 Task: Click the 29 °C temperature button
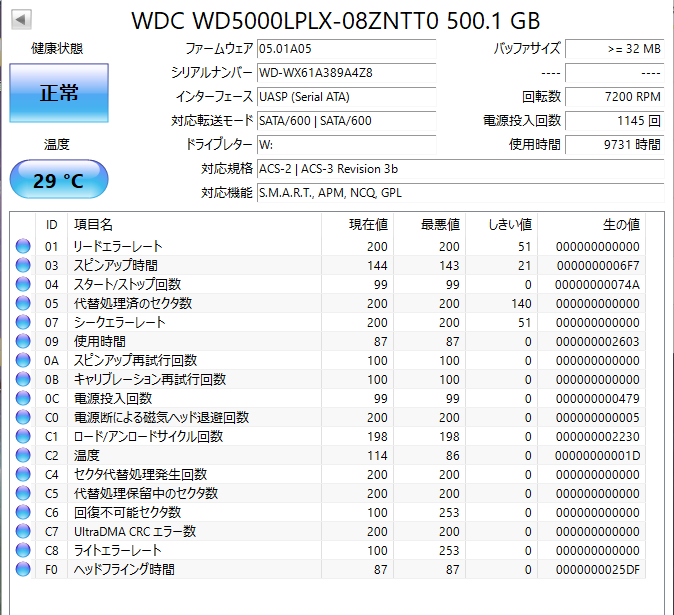pos(59,179)
